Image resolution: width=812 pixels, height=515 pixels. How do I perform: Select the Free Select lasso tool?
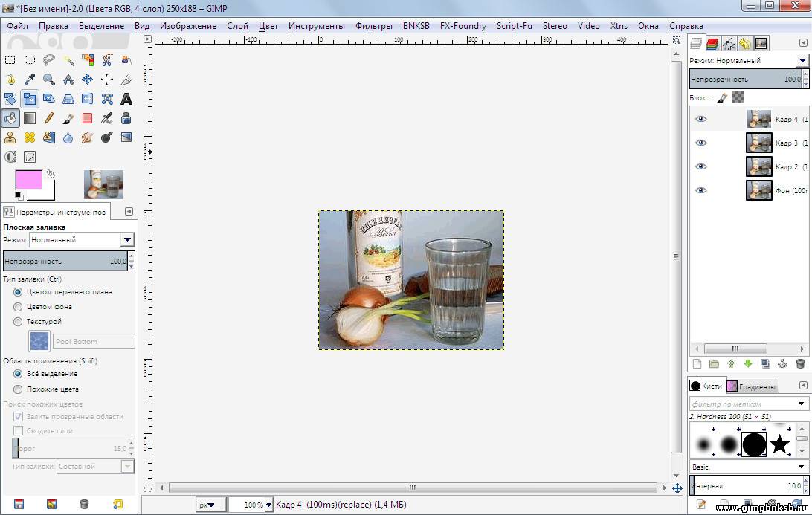point(48,60)
